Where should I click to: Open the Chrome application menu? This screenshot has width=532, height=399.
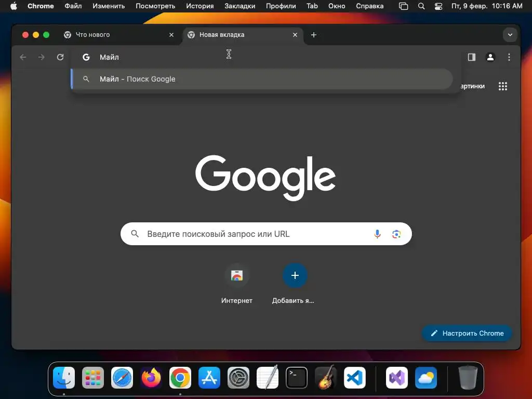41,6
